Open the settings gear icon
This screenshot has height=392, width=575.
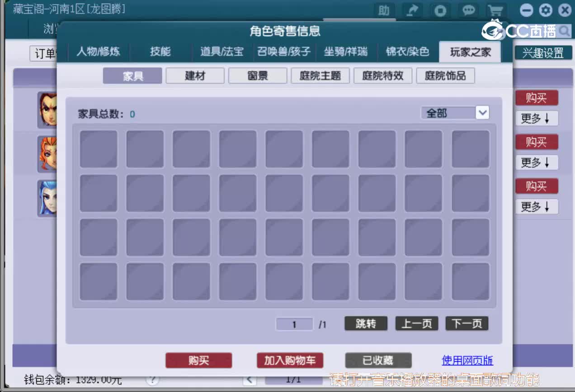[546, 10]
